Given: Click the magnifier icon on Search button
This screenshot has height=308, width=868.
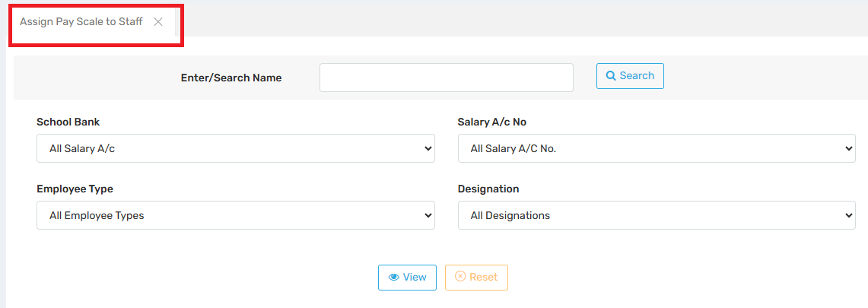Looking at the screenshot, I should (x=610, y=76).
